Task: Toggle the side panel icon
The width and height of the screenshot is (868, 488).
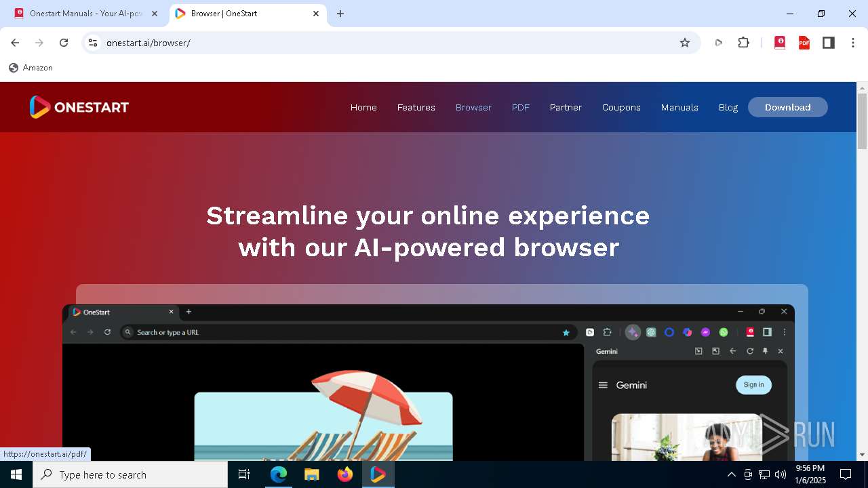Action: (829, 43)
